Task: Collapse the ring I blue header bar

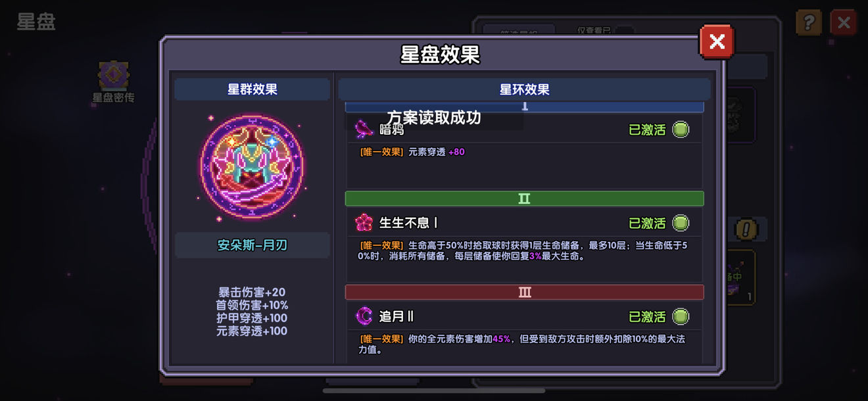Action: (x=525, y=106)
